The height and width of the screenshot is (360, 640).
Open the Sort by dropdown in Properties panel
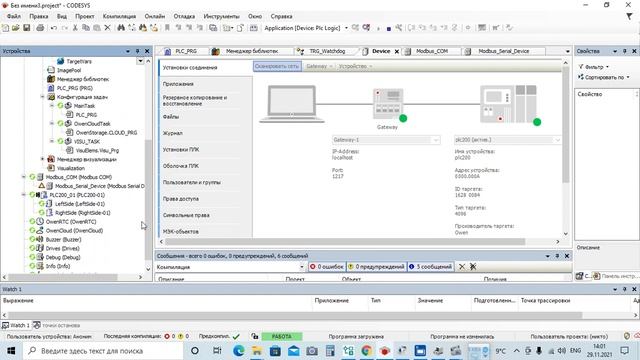pyautogui.click(x=604, y=77)
